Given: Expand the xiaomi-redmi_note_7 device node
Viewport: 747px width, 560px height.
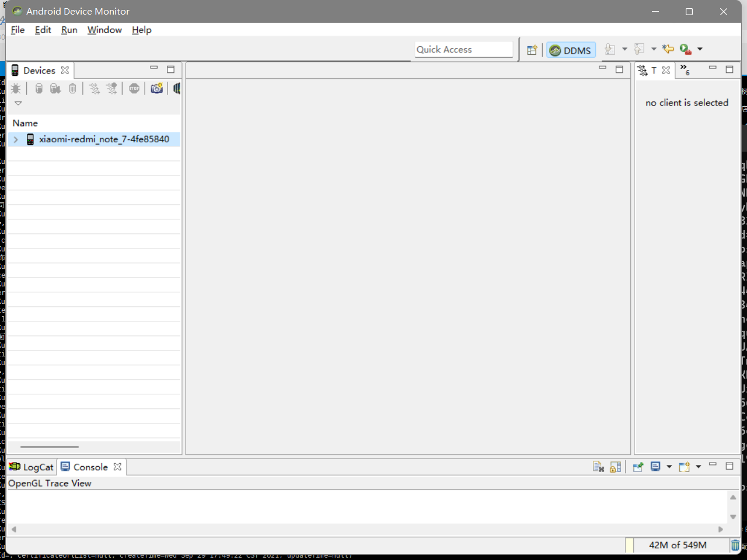Looking at the screenshot, I should pos(16,139).
